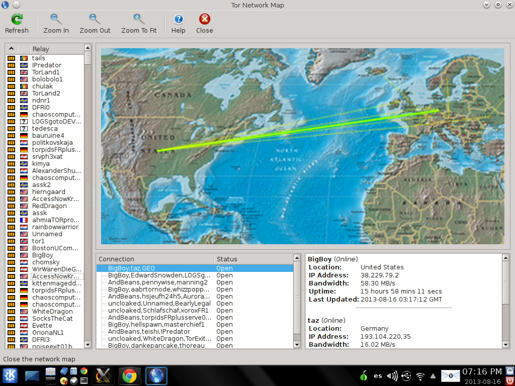Click the relay details panel scroll-down arrow
515x386 pixels.
pos(506,344)
